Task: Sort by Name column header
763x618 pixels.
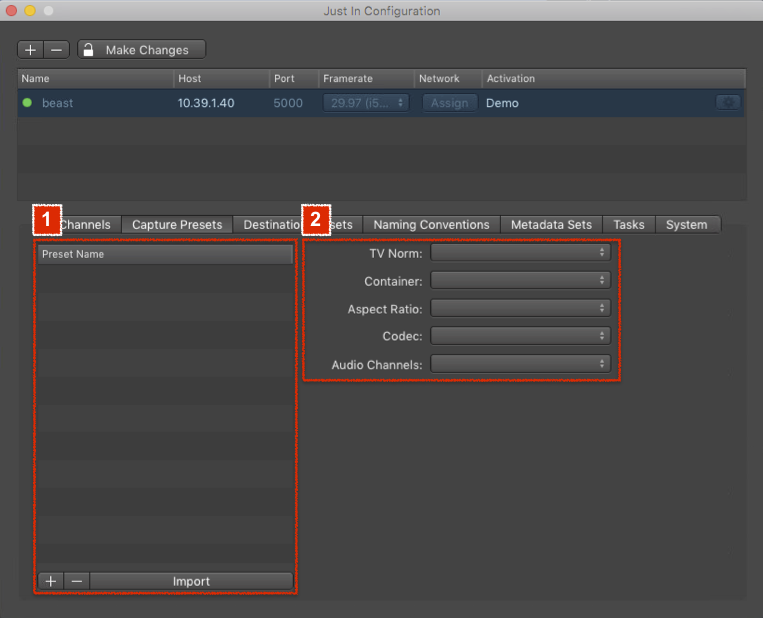Action: [x=95, y=78]
